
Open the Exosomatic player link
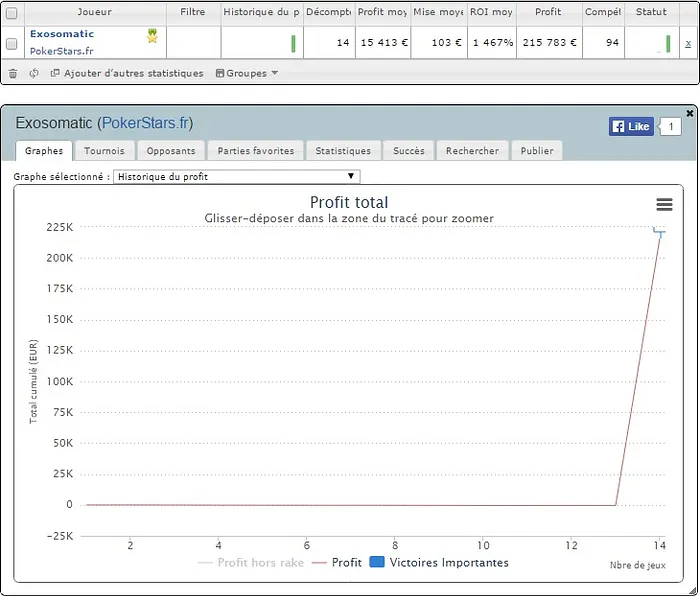pos(62,34)
